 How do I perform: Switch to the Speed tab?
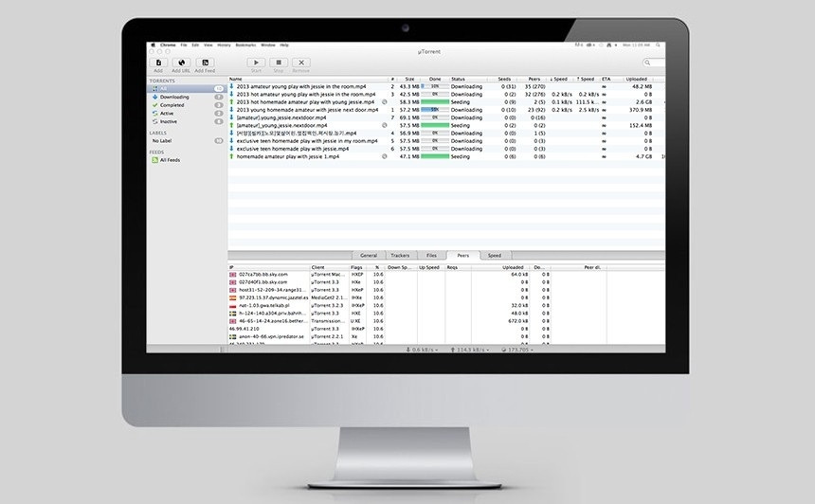coord(495,255)
